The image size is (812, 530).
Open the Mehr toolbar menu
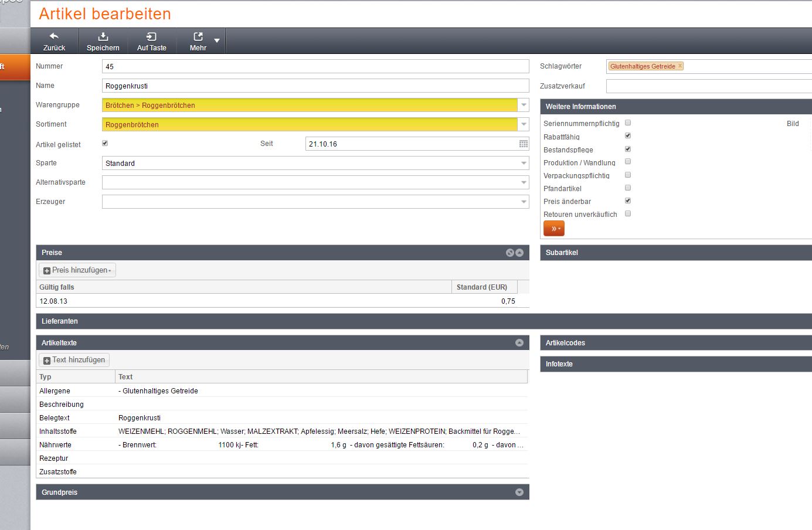(x=217, y=40)
